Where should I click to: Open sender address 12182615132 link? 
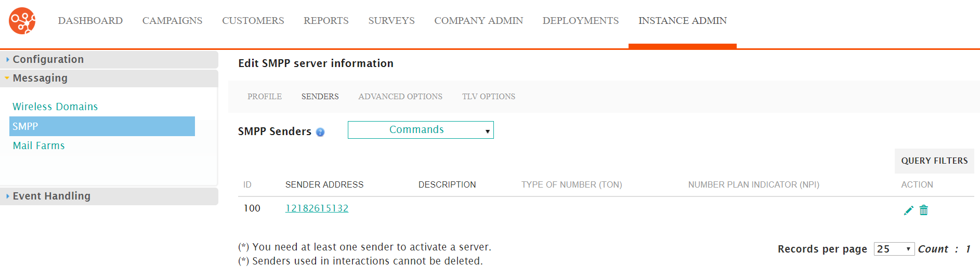click(x=317, y=208)
